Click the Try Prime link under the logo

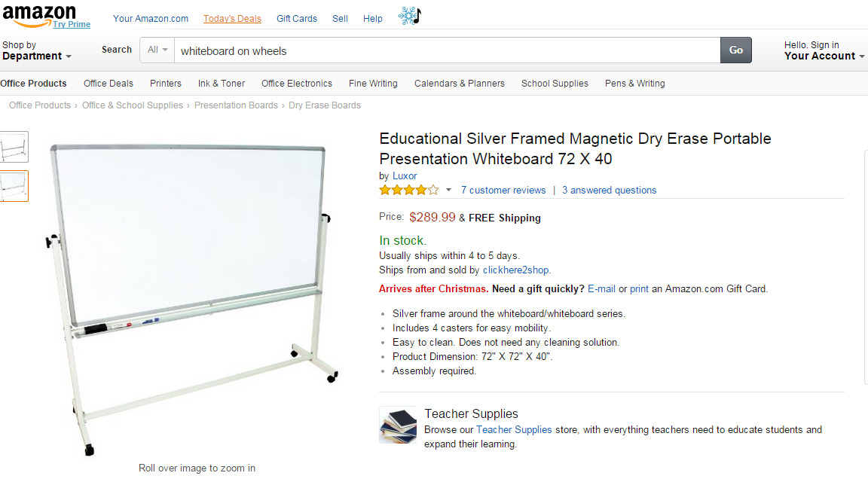click(73, 24)
